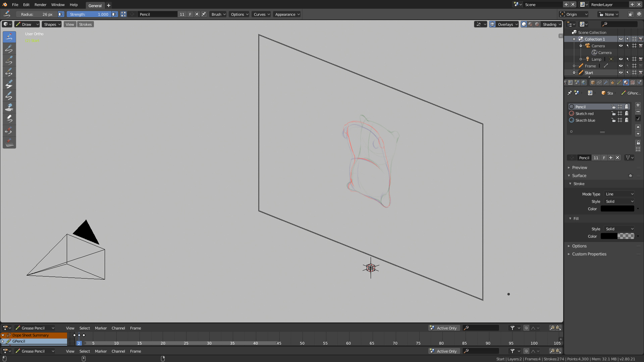This screenshot has height=362, width=644.
Task: Hide the Frame object in the outliner
Action: click(x=621, y=66)
